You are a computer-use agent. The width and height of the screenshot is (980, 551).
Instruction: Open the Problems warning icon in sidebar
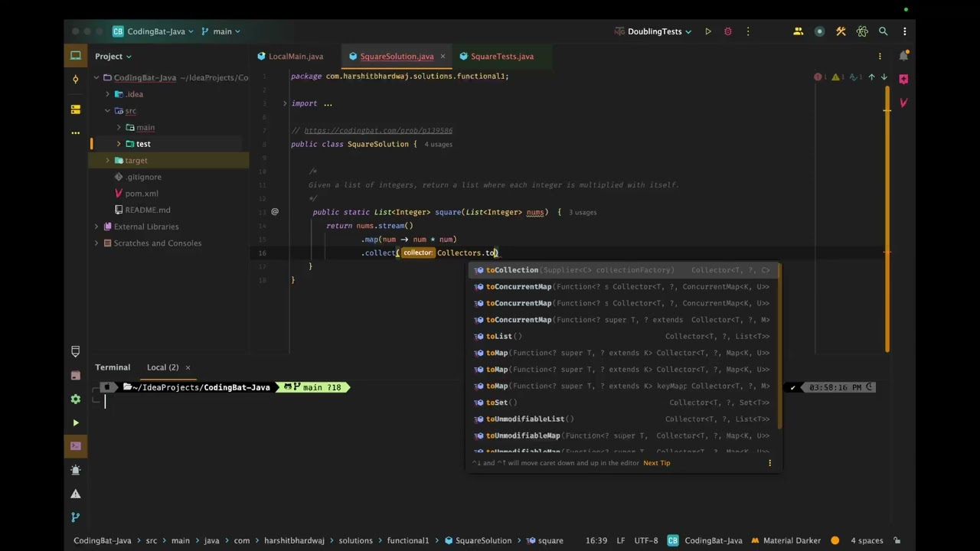pyautogui.click(x=75, y=494)
